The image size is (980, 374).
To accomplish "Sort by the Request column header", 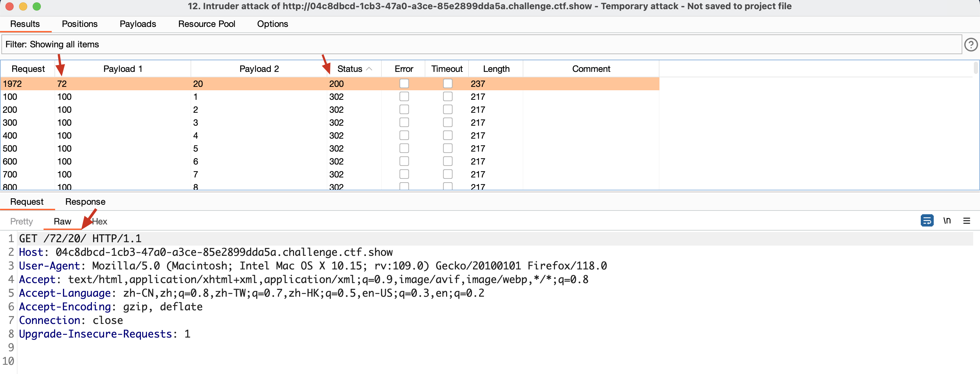I will [28, 69].
